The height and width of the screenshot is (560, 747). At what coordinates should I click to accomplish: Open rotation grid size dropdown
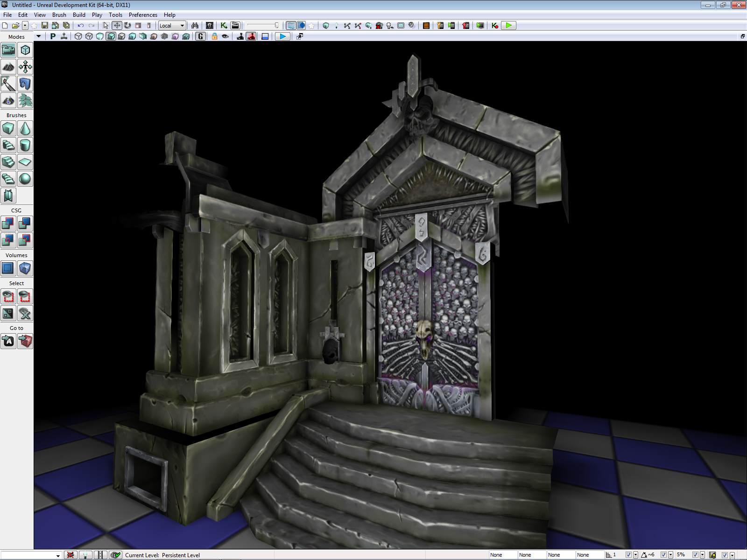(x=671, y=555)
